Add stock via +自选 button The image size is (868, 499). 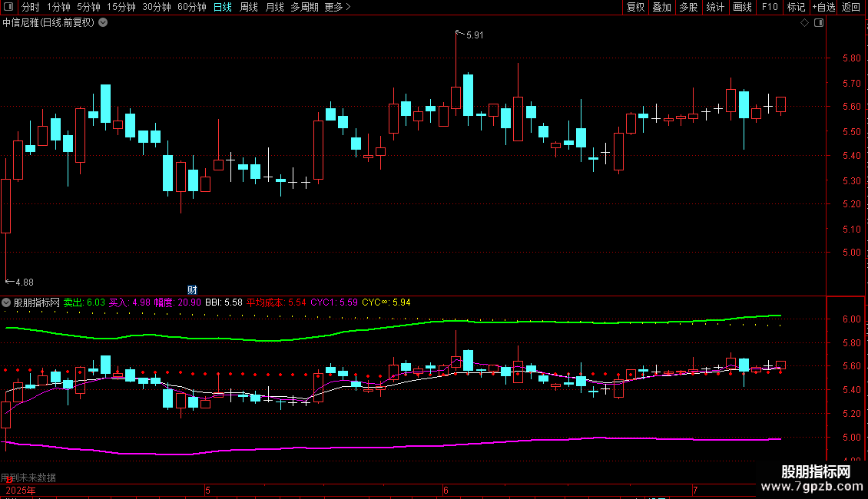tap(823, 7)
